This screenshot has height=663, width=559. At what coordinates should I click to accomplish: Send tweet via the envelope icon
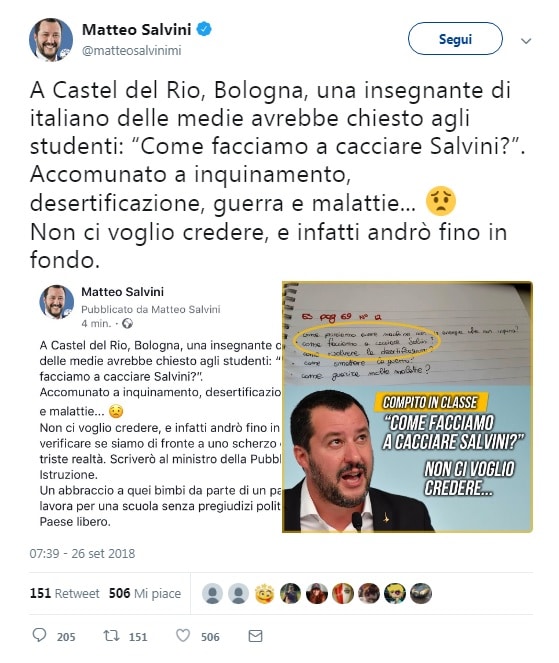click(255, 636)
